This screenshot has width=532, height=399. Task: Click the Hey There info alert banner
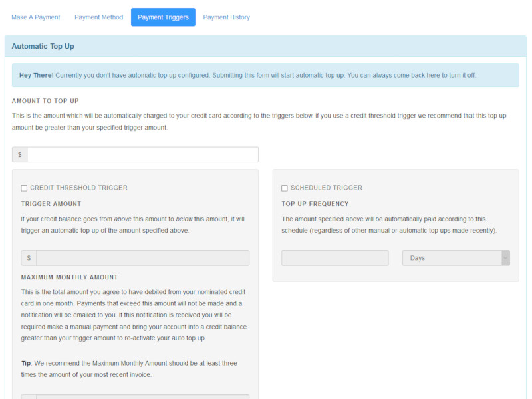(x=265, y=75)
